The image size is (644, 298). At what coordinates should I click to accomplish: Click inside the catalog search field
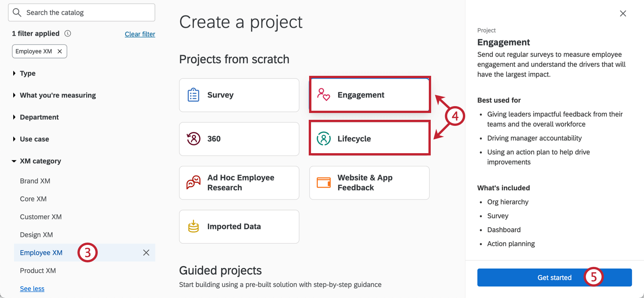click(x=81, y=12)
